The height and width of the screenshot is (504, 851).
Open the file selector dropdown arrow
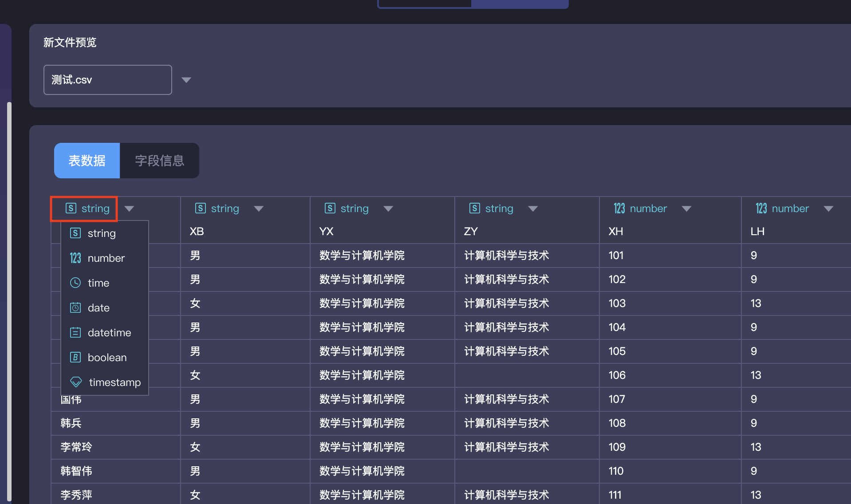pyautogui.click(x=186, y=80)
